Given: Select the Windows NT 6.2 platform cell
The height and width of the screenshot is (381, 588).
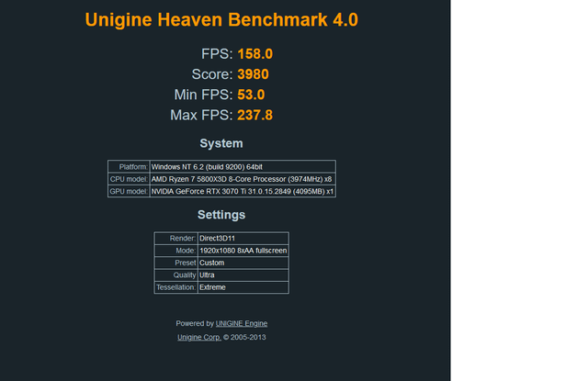Looking at the screenshot, I should pyautogui.click(x=243, y=167).
